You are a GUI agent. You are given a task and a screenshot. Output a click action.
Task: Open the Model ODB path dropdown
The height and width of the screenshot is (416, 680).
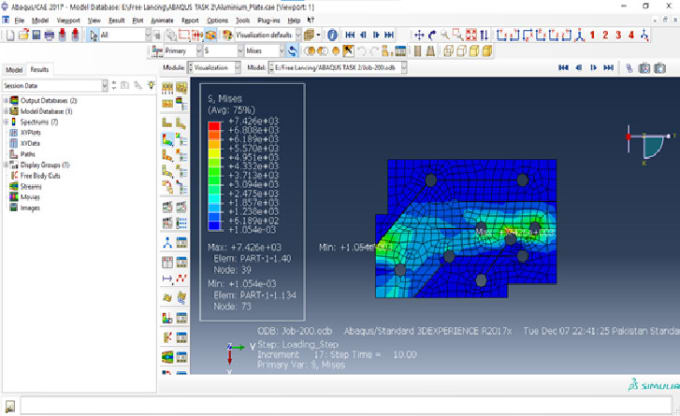point(404,67)
